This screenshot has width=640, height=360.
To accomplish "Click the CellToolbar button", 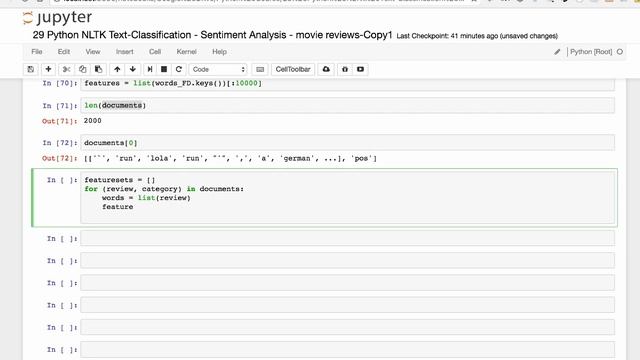I will click(x=293, y=69).
